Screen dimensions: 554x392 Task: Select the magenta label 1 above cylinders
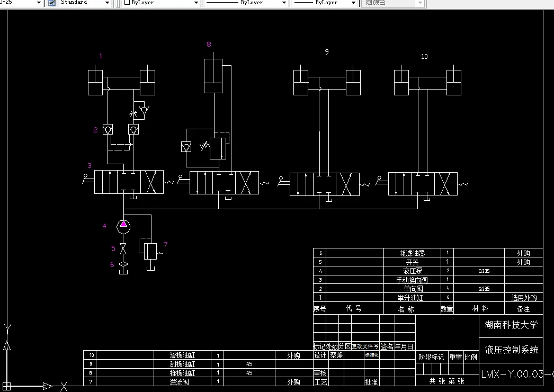[x=101, y=56]
